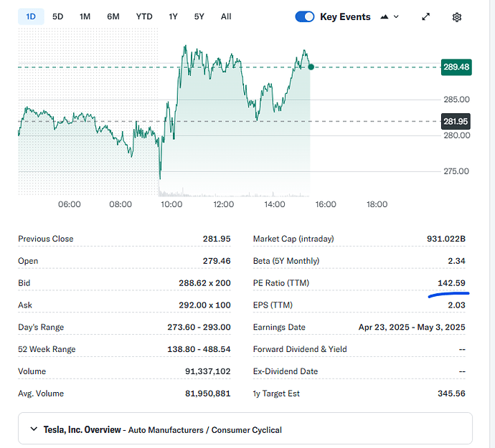The width and height of the screenshot is (495, 448).
Task: Click the EPS (TTM) value 2.03
Action: coord(456,305)
